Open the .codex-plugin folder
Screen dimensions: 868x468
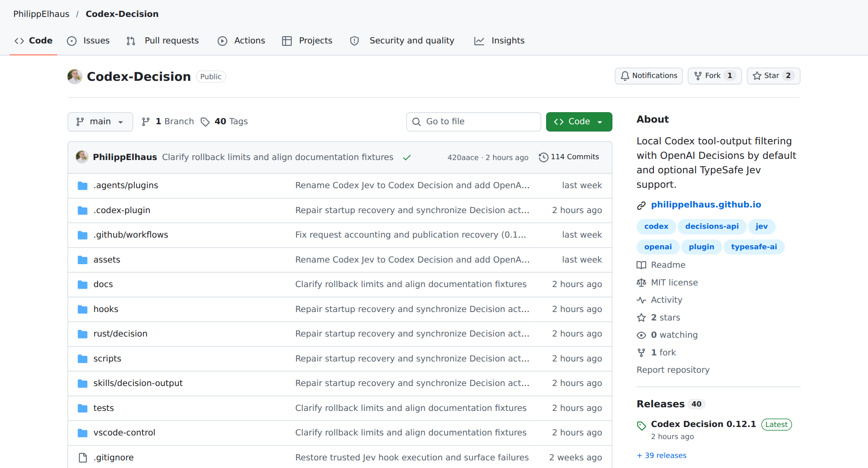(122, 210)
